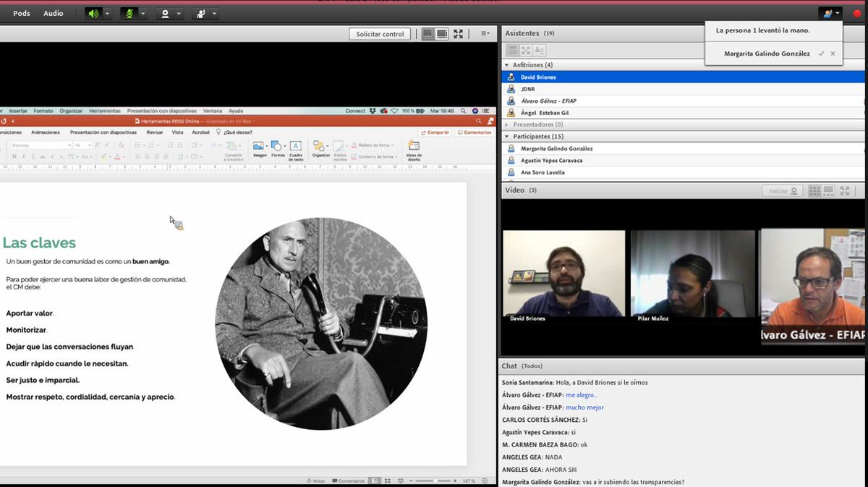
Task: Toggle the green microphone button
Action: pyautogui.click(x=129, y=13)
